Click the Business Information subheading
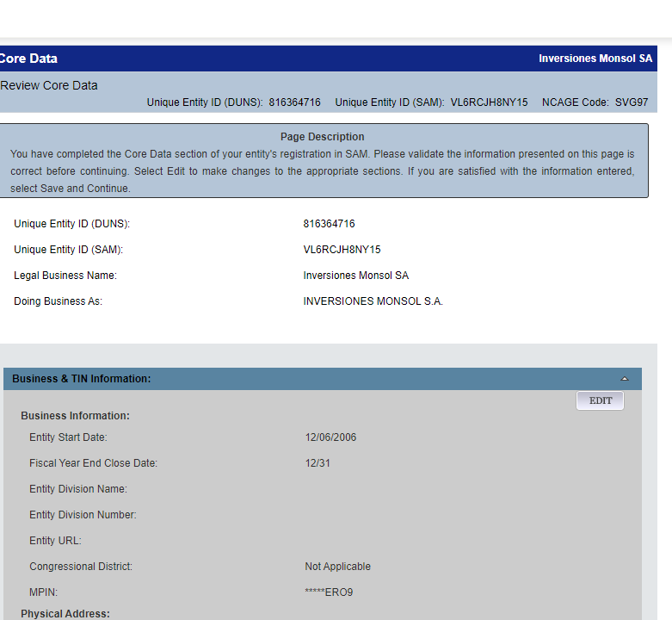672x620 pixels. tap(75, 416)
